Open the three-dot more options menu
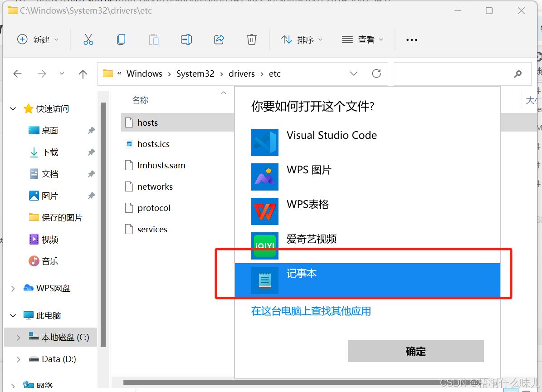Image resolution: width=542 pixels, height=392 pixels. tap(412, 40)
